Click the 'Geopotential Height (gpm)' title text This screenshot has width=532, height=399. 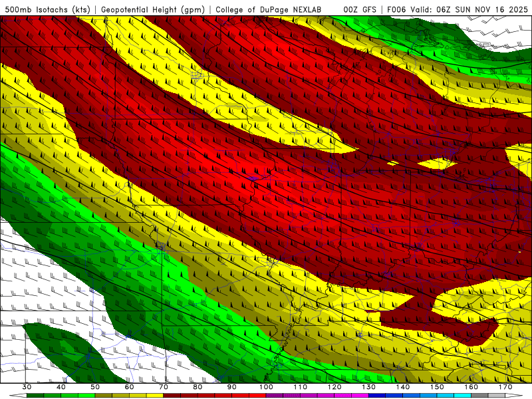(153, 9)
